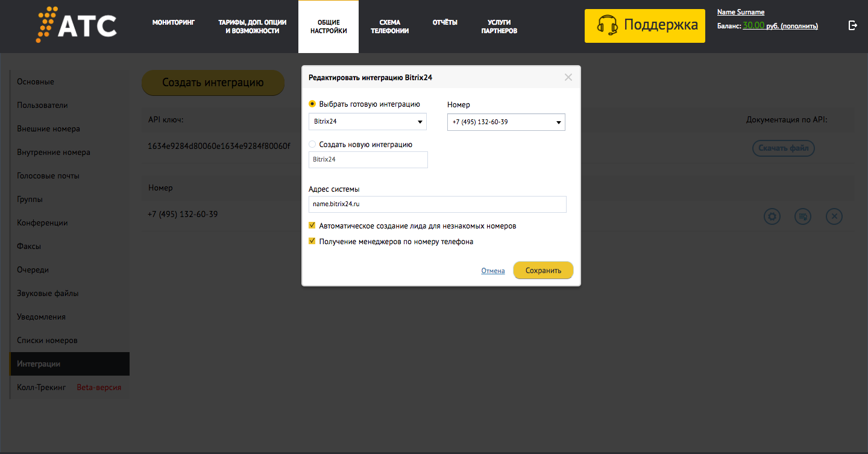Viewport: 868px width, 454px height.
Task: Go to Тарифы, доп. опции и возможности
Action: (x=252, y=27)
